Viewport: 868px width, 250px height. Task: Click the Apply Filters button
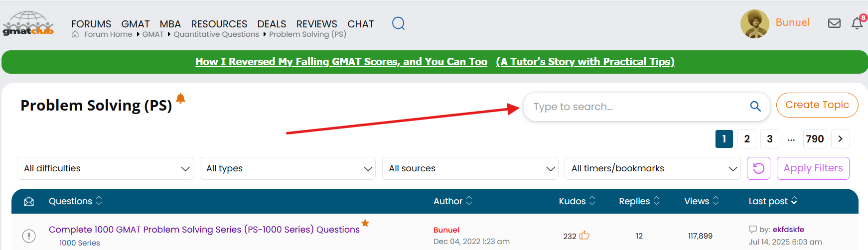click(x=813, y=168)
